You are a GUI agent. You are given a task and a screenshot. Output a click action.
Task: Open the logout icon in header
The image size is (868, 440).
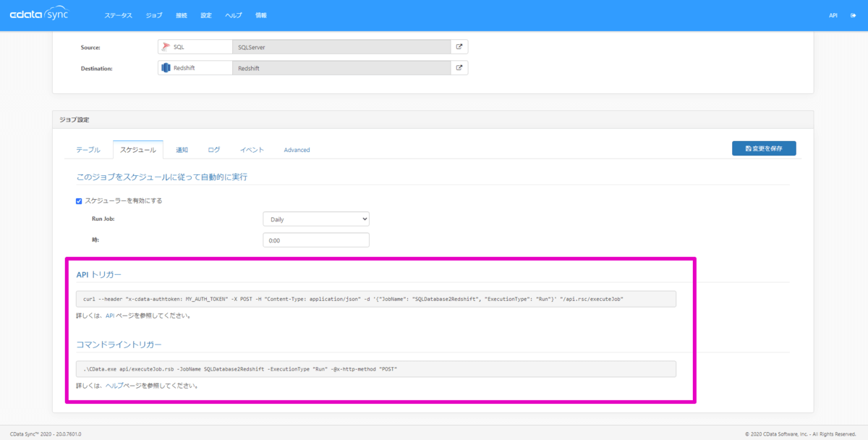click(x=854, y=15)
